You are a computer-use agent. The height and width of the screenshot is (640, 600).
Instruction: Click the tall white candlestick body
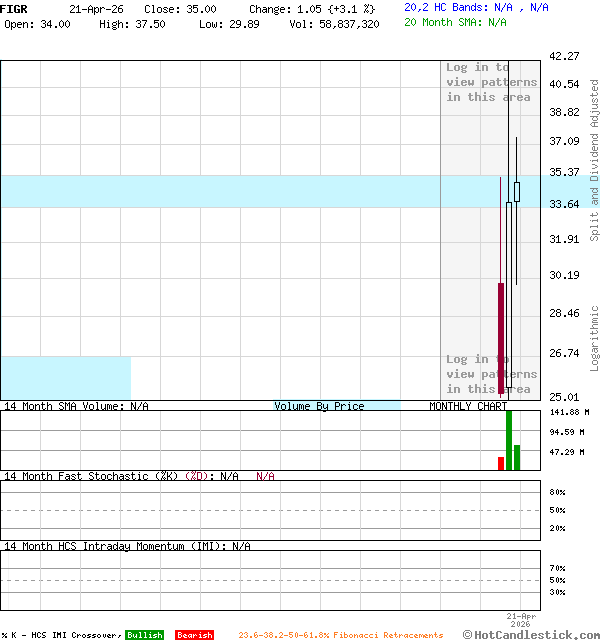point(509,295)
